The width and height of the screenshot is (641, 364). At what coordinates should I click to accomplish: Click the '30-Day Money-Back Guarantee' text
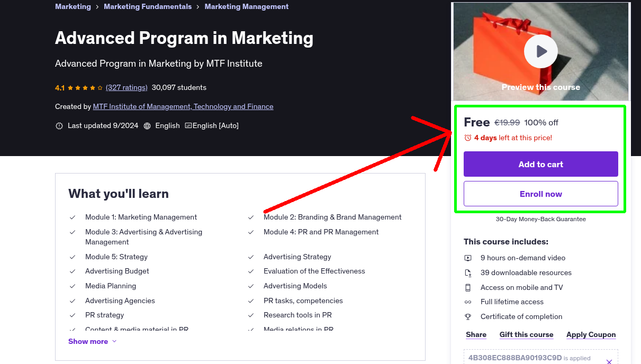541,219
